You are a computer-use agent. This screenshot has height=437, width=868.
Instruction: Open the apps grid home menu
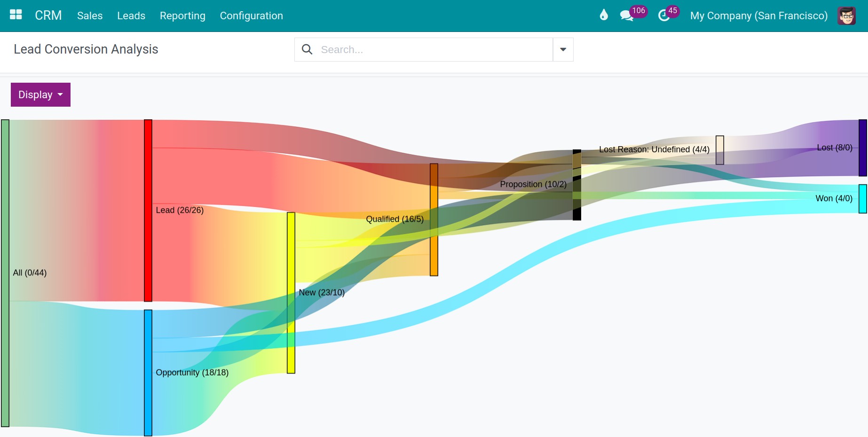pos(16,15)
